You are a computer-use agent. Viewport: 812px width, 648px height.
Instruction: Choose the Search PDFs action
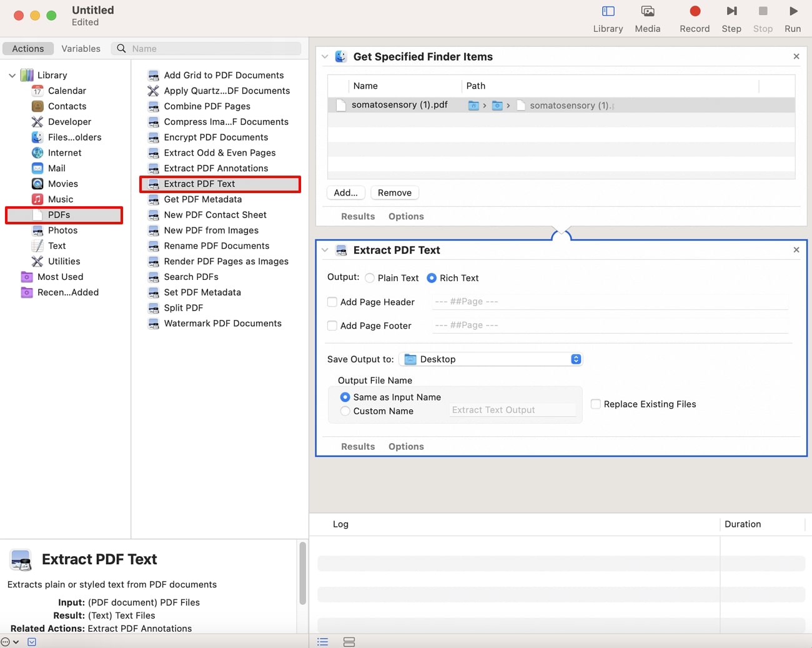tap(191, 277)
